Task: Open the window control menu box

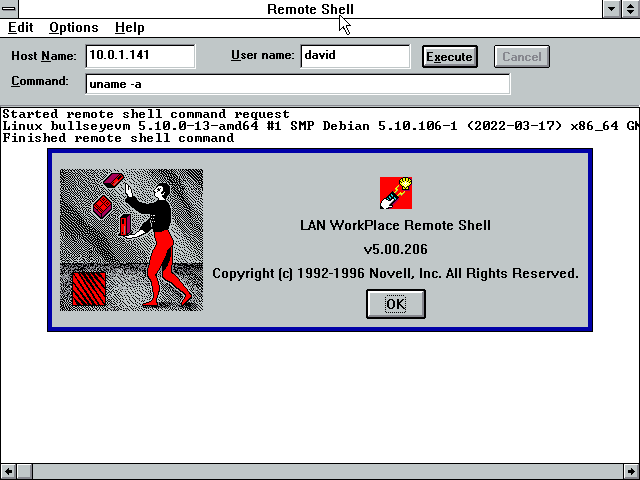Action: [x=9, y=9]
